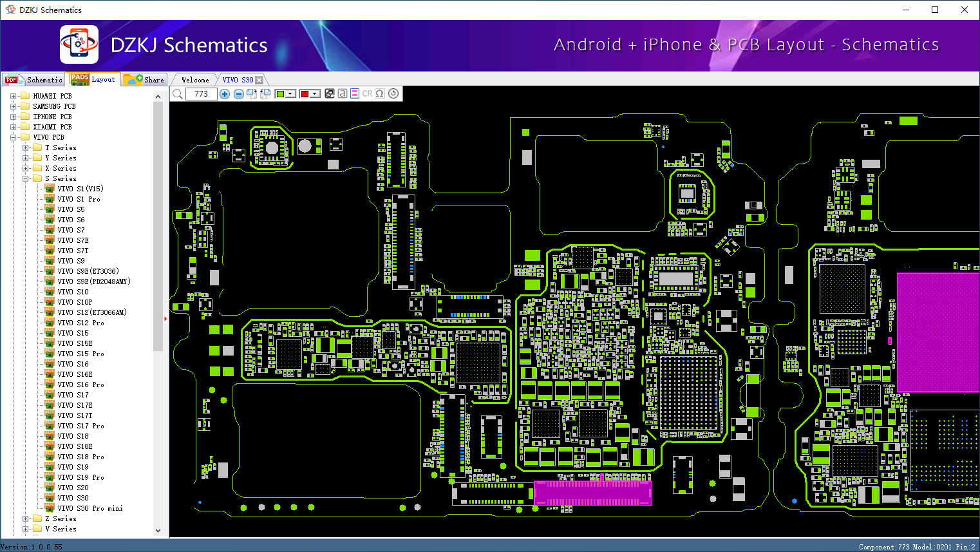Click the VIVO S15 PADS file icon
Image resolution: width=980 pixels, height=552 pixels.
(50, 333)
